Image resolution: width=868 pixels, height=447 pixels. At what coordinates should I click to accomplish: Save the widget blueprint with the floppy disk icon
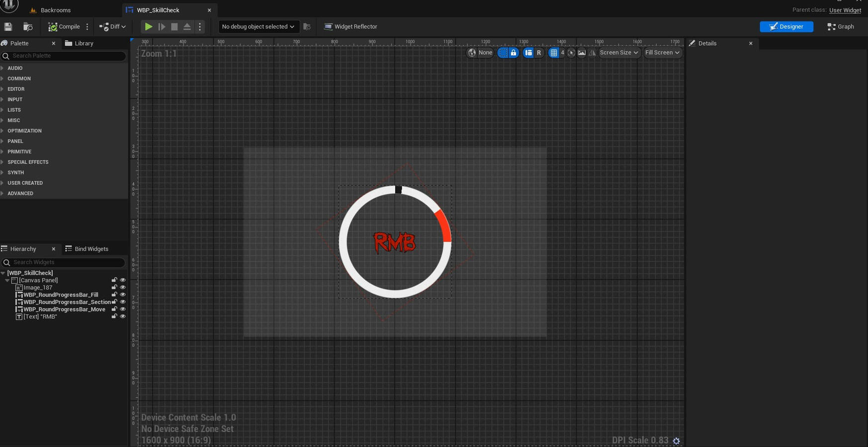(x=8, y=27)
